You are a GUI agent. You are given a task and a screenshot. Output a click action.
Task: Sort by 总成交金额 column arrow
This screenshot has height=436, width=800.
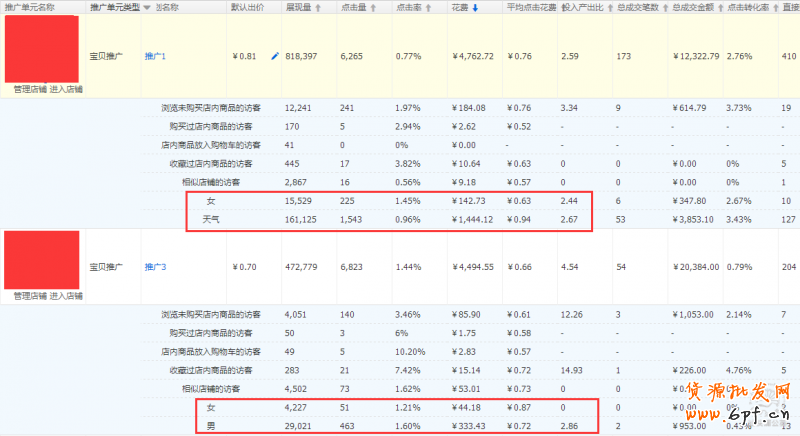click(x=721, y=8)
